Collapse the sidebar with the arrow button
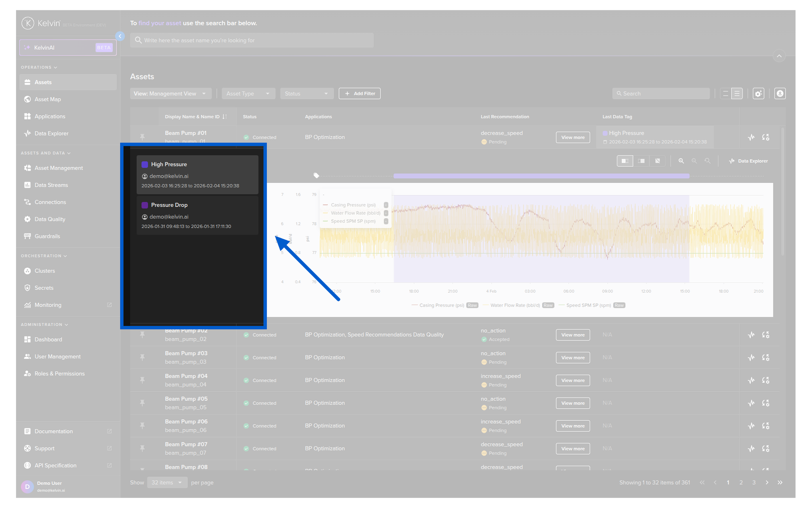812x508 pixels. tap(120, 36)
